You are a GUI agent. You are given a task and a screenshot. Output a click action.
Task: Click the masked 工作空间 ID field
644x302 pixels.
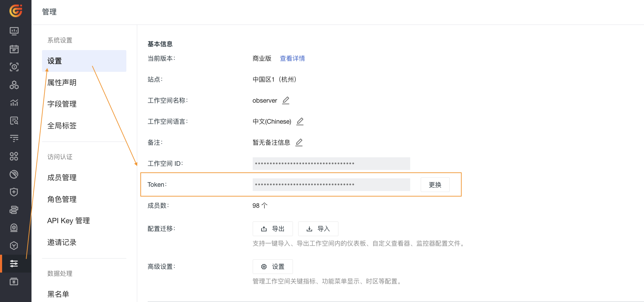tap(331, 164)
